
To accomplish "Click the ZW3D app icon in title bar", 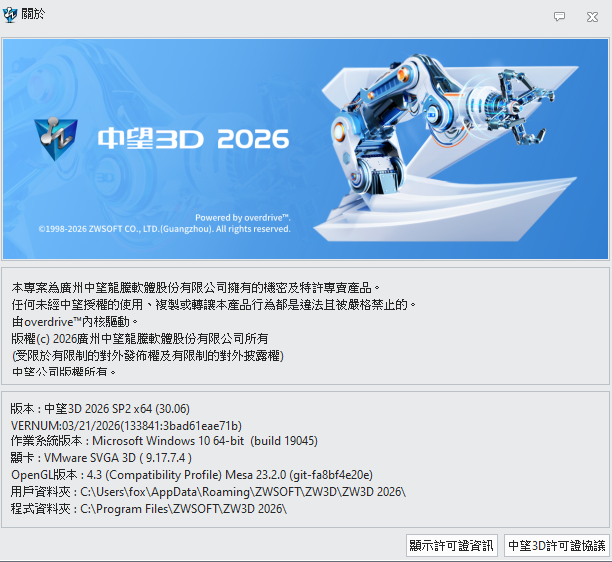I will point(10,14).
